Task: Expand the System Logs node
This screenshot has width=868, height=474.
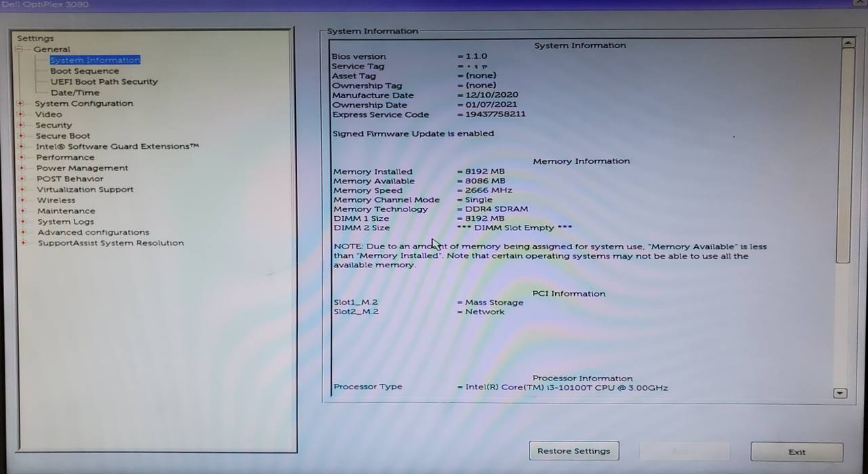Action: (22, 221)
